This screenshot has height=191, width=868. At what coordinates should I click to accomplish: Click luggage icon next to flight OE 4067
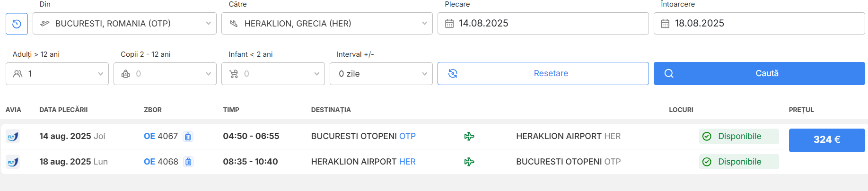click(188, 137)
